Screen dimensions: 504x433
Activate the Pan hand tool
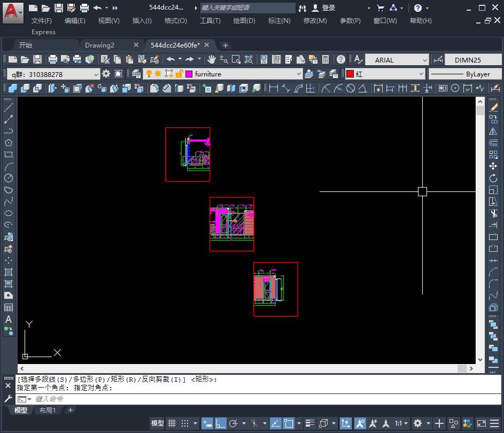click(212, 59)
